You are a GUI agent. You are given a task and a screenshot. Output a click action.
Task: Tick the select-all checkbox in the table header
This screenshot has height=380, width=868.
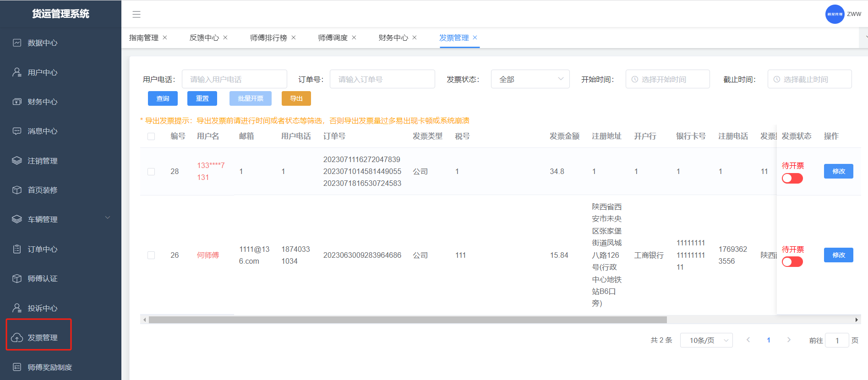[151, 136]
